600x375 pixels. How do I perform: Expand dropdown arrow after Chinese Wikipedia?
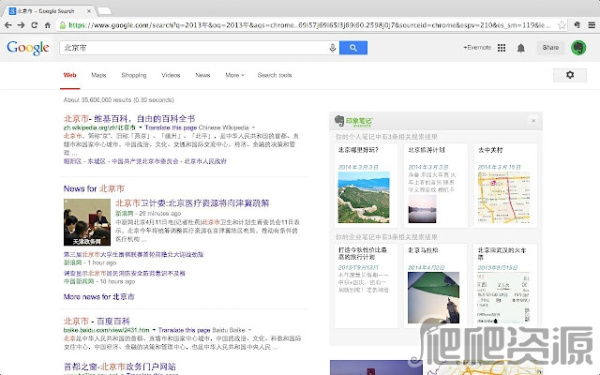pos(253,127)
